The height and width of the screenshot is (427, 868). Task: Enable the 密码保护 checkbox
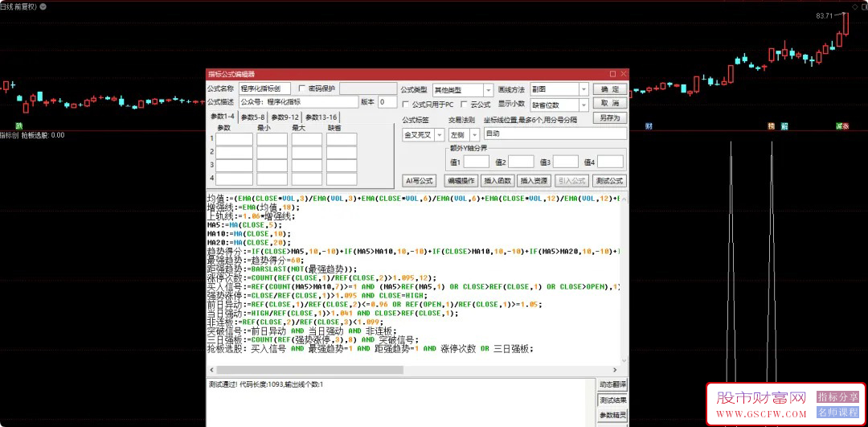[x=302, y=88]
